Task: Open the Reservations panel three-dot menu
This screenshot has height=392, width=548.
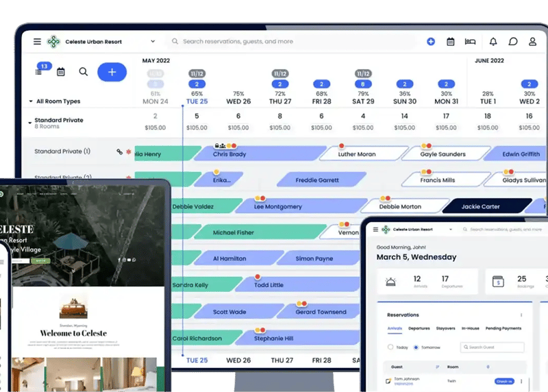Action: pos(521,315)
